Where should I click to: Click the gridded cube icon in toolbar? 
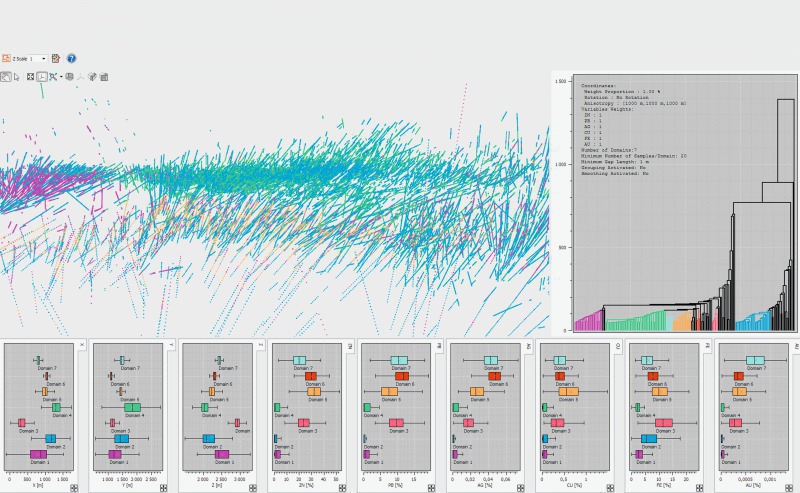tap(104, 77)
